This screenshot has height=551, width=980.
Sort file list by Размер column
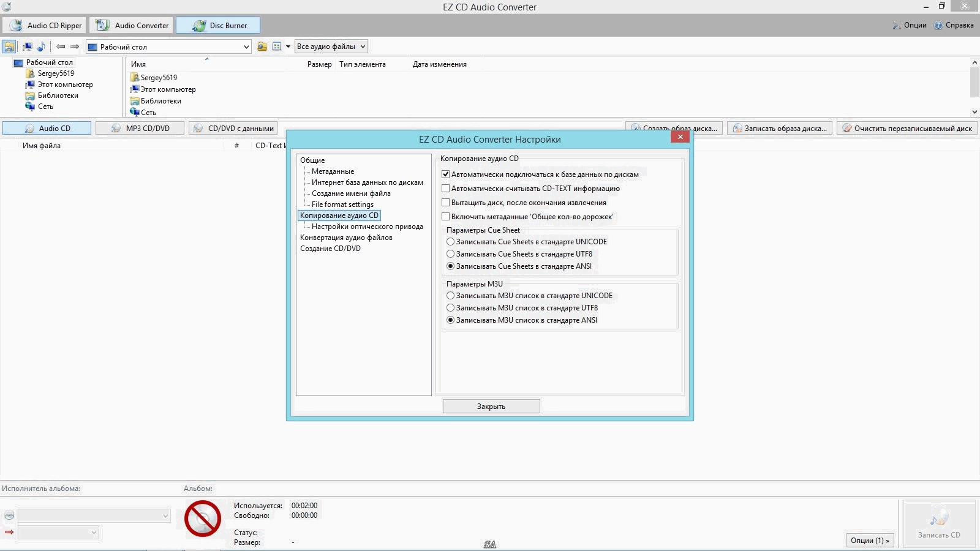319,64
